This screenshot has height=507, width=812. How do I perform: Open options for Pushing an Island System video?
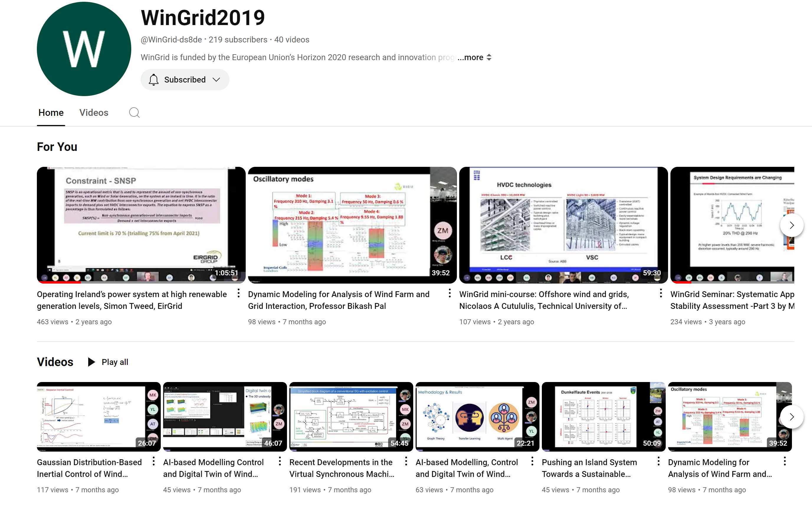[x=658, y=461]
